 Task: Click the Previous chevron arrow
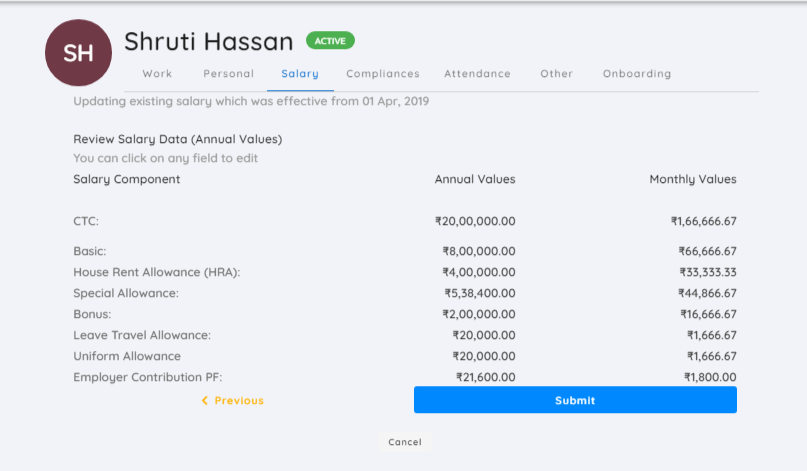[205, 400]
